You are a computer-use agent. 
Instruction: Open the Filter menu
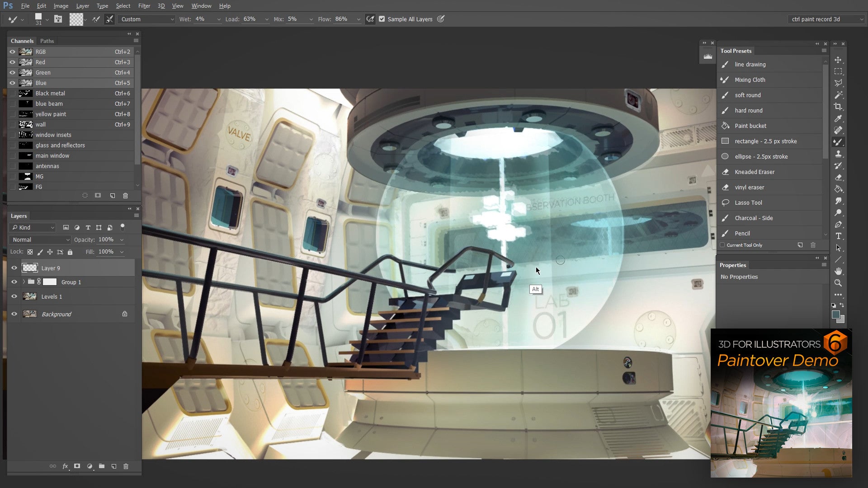[144, 5]
